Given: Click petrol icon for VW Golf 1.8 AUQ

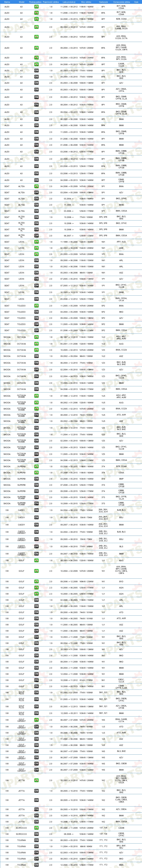Looking at the screenshot, I should 36,561.
